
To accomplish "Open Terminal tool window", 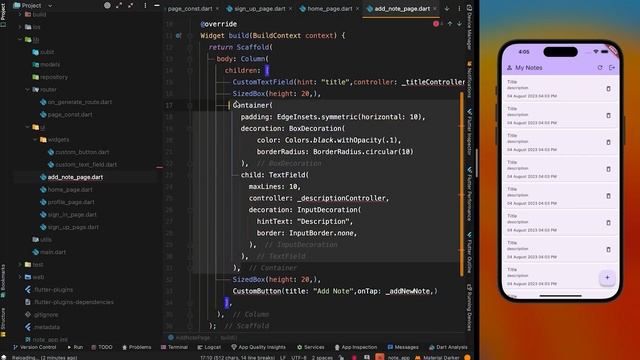I will (x=174, y=347).
